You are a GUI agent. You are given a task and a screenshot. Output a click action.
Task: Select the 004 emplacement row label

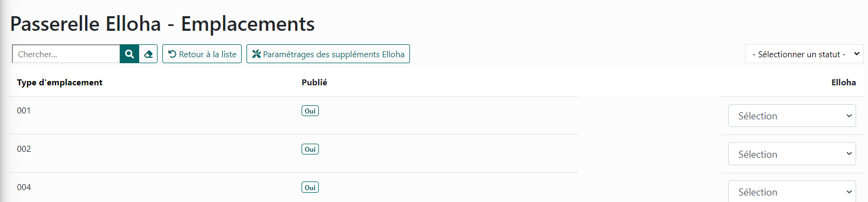pyautogui.click(x=24, y=187)
